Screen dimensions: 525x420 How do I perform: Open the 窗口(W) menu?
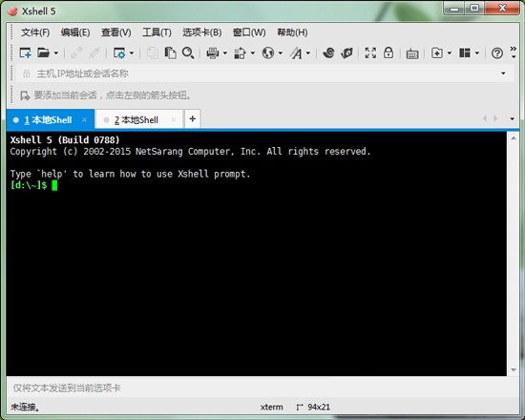pyautogui.click(x=249, y=32)
